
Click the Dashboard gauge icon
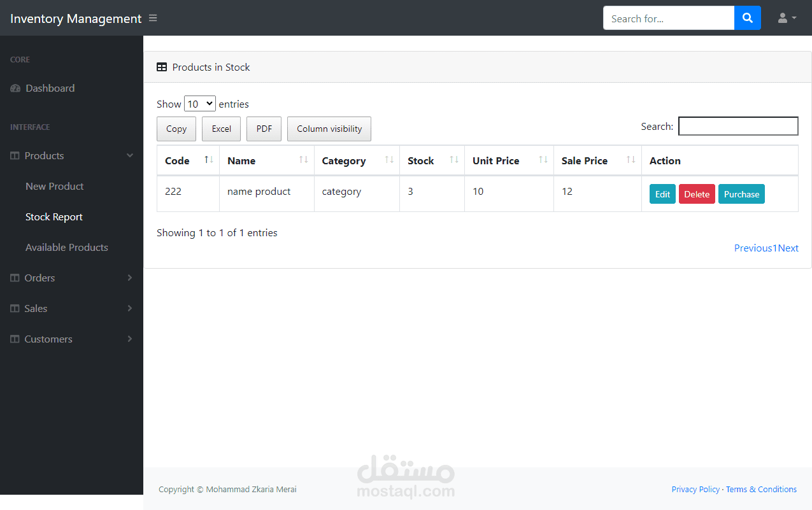(x=15, y=89)
